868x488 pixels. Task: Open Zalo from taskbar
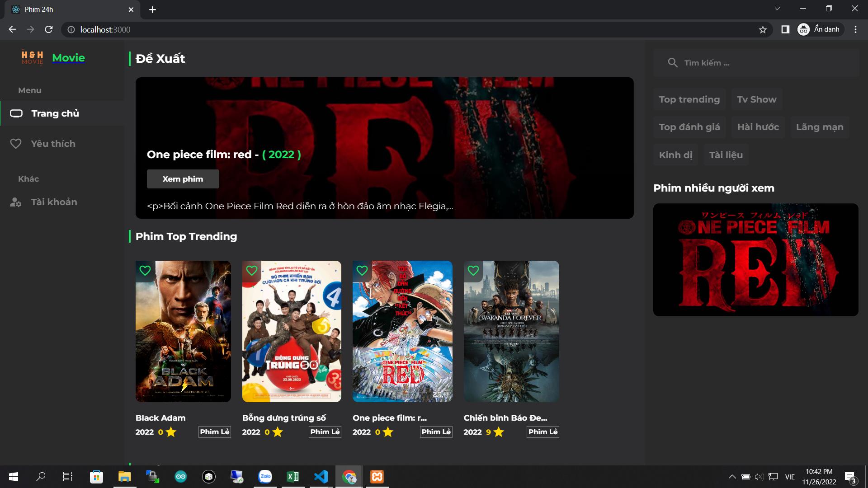[265, 477]
